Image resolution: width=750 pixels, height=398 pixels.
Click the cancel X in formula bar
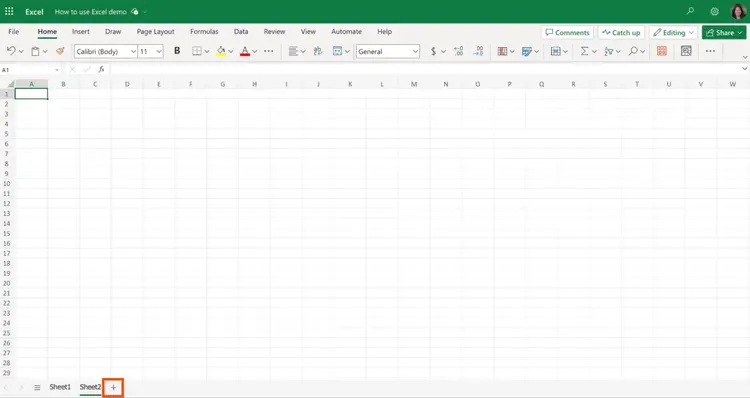(x=72, y=69)
